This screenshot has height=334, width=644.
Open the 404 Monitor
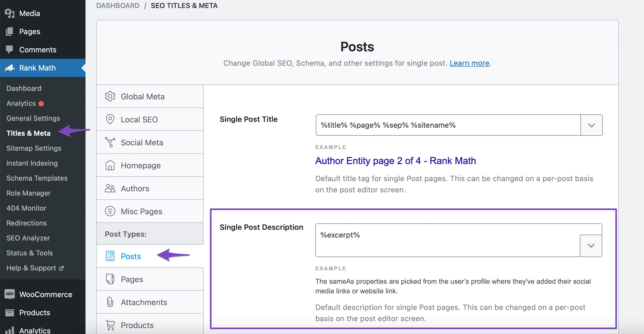click(26, 208)
